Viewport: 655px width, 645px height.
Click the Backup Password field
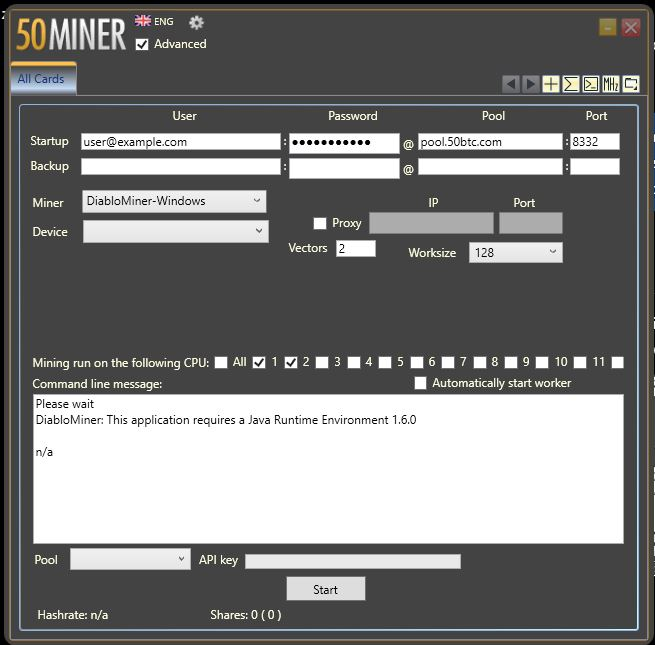344,168
